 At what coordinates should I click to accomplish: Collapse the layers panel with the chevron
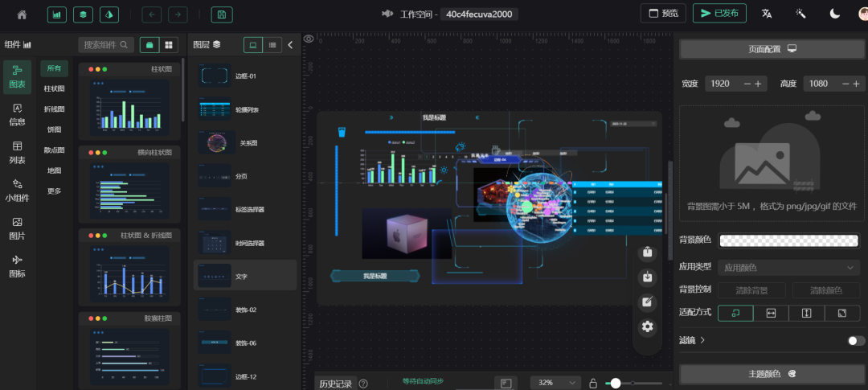pos(291,45)
